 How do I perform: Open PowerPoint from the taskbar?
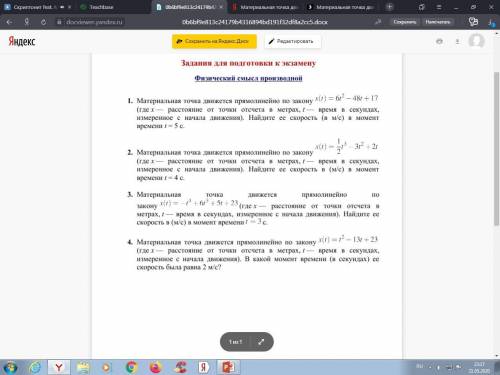click(228, 367)
